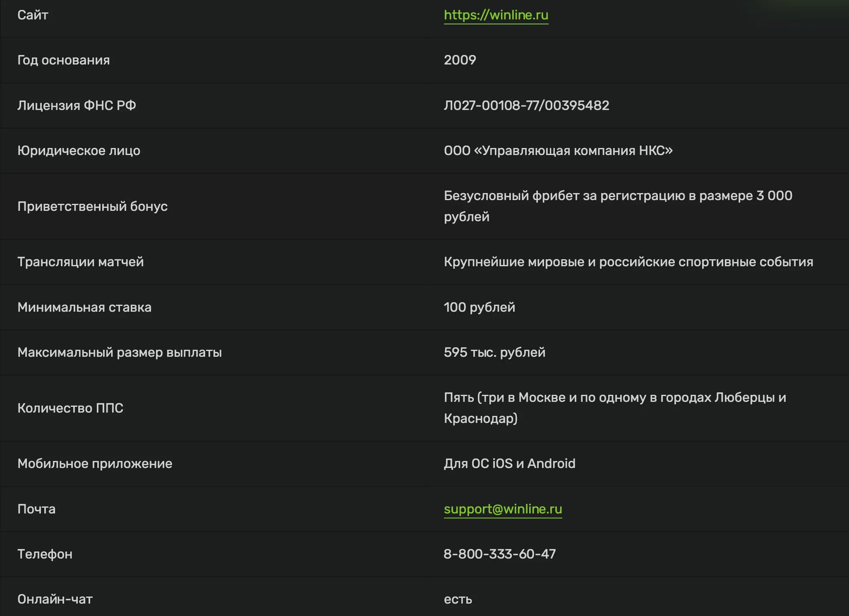849x616 pixels.
Task: Select the 'Максимальный размер выплаты' label
Action: (120, 353)
